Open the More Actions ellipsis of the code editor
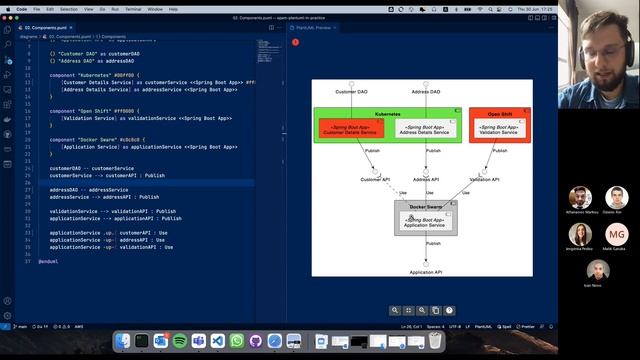The width and height of the screenshot is (640, 360). point(280,28)
